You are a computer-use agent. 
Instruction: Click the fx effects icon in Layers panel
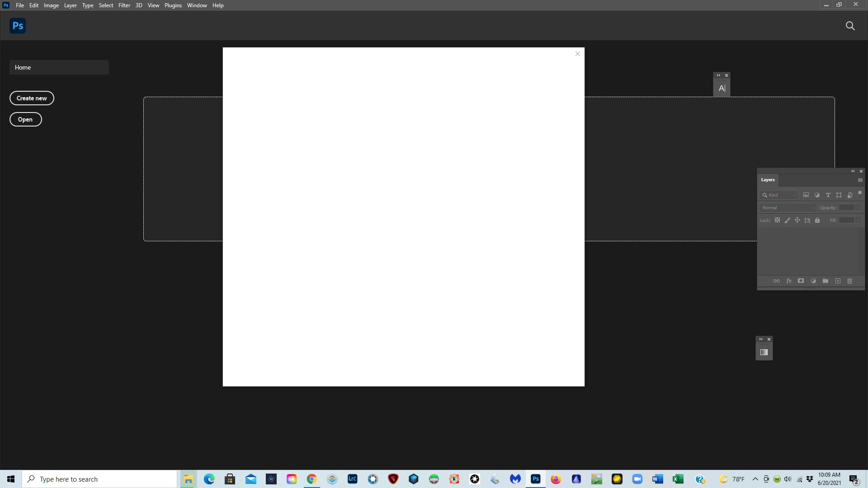pyautogui.click(x=789, y=281)
